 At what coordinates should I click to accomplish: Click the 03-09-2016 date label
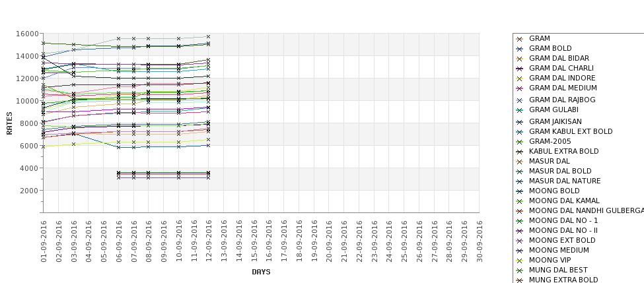(73, 241)
